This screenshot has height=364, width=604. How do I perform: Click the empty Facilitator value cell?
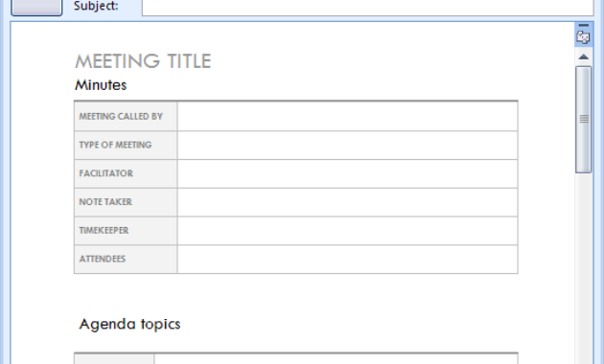(347, 173)
